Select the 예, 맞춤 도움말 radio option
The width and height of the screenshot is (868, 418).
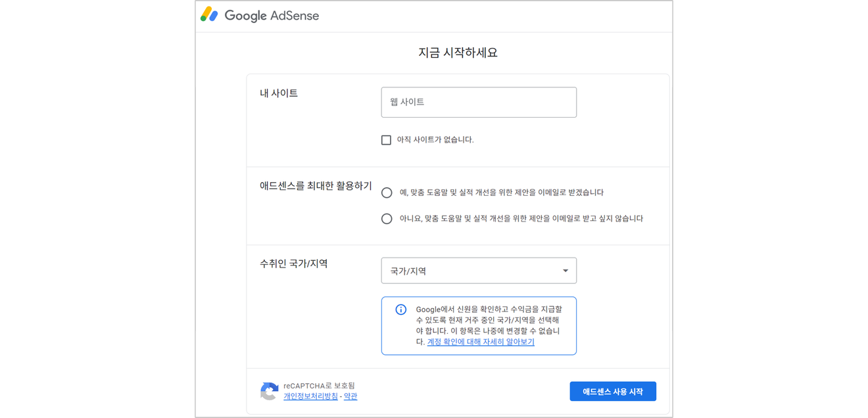pos(387,193)
